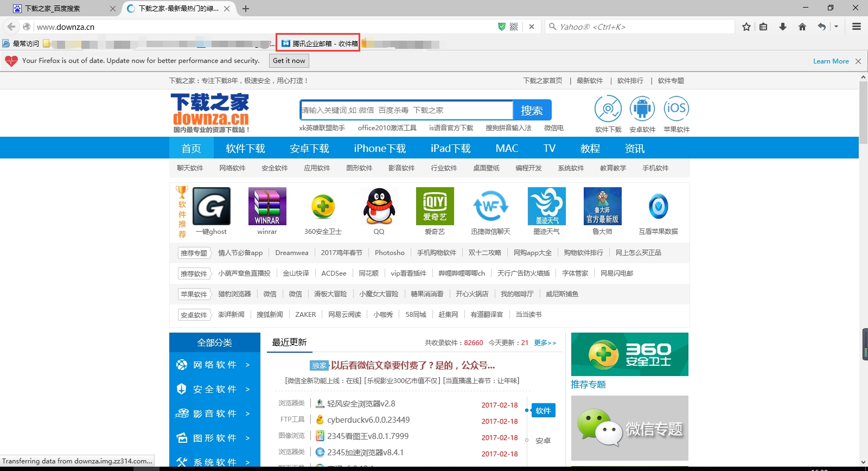Open the QR code icon in address bar

click(514, 27)
